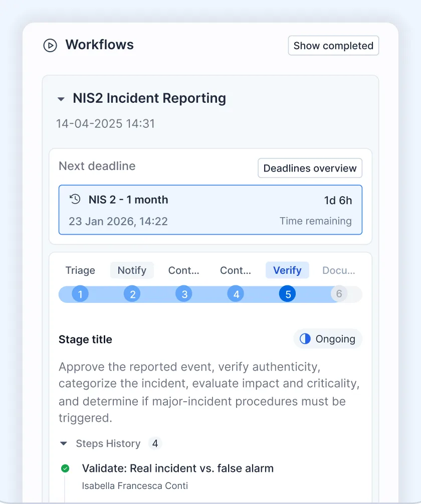Viewport: 421px width, 504px height.
Task: Open the first Cont... stage tab
Action: 183,270
